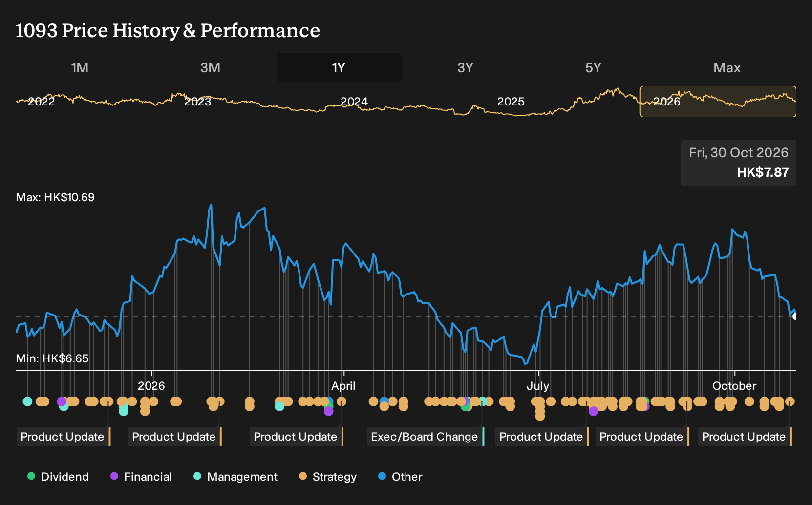Click the 'HK$7.87' price in tooltip
Image resolution: width=812 pixels, height=505 pixels.
[x=763, y=172]
